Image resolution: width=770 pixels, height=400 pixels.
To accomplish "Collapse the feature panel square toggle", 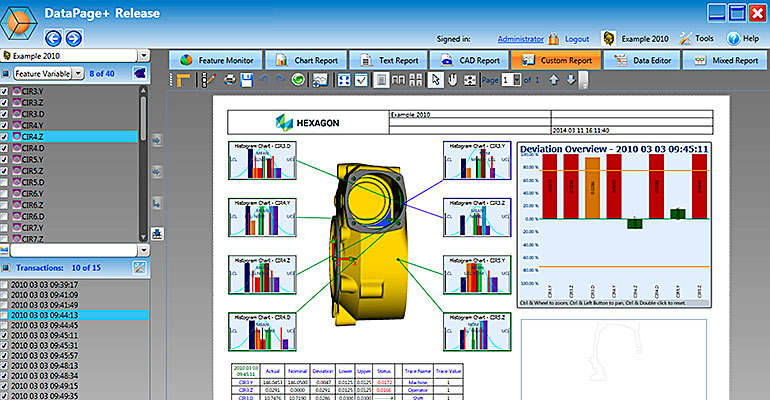I will (x=5, y=74).
